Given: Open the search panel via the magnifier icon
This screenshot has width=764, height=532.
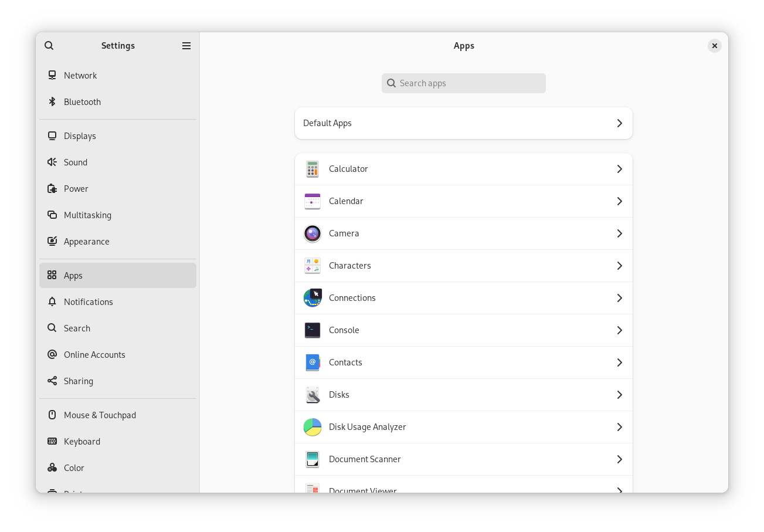Looking at the screenshot, I should tap(49, 45).
